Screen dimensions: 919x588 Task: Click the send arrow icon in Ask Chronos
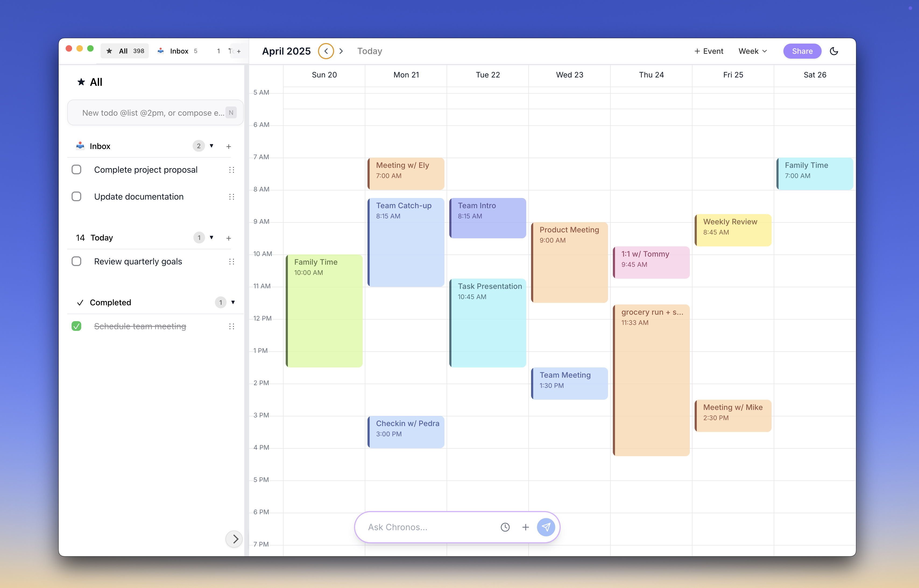[x=546, y=527]
